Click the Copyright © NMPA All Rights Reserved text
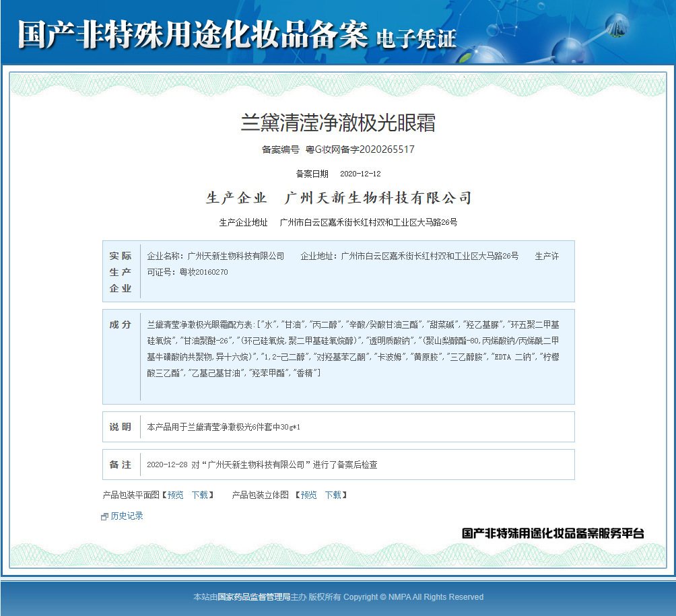 coord(413,597)
